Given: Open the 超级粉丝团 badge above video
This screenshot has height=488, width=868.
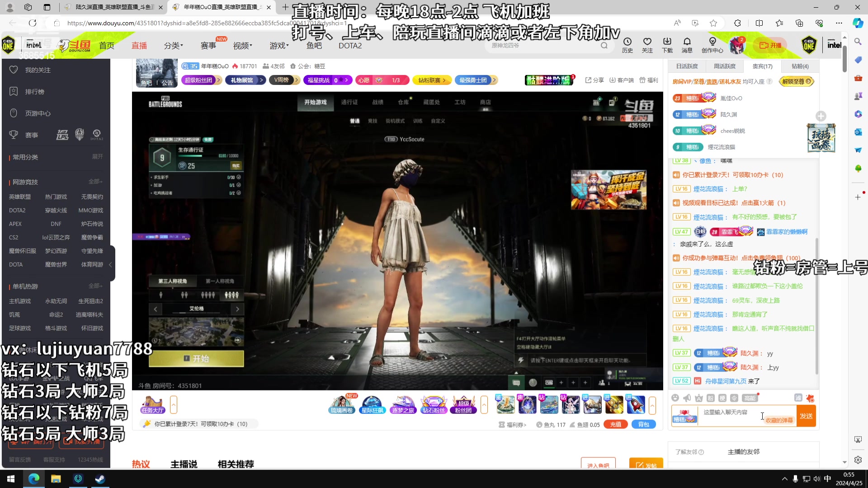Looking at the screenshot, I should point(202,80).
